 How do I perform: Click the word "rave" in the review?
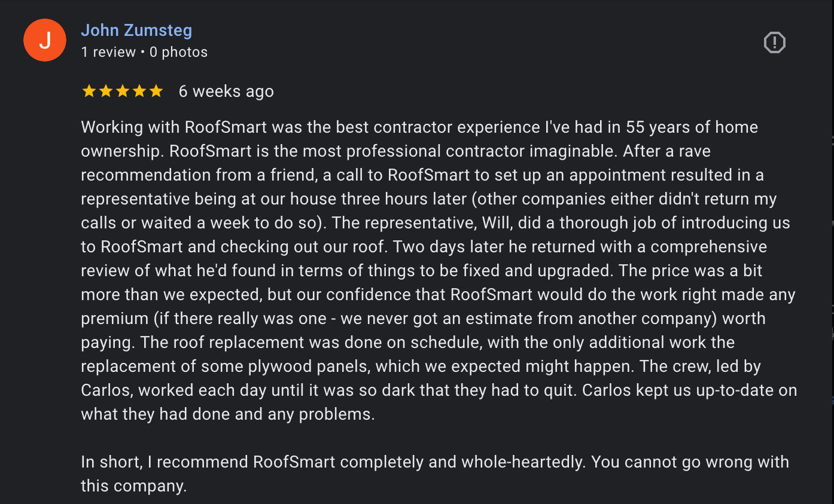(694, 151)
